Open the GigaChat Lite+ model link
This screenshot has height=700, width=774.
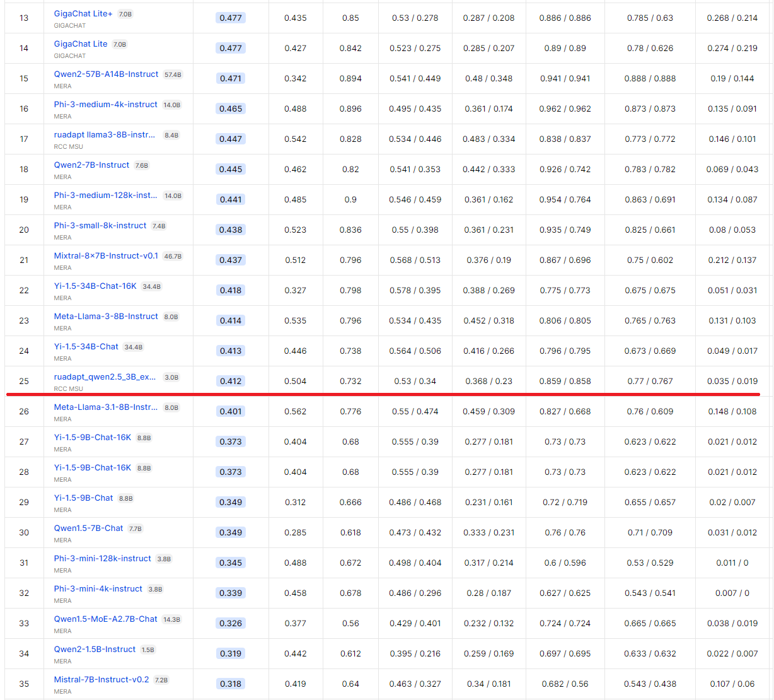[x=83, y=14]
